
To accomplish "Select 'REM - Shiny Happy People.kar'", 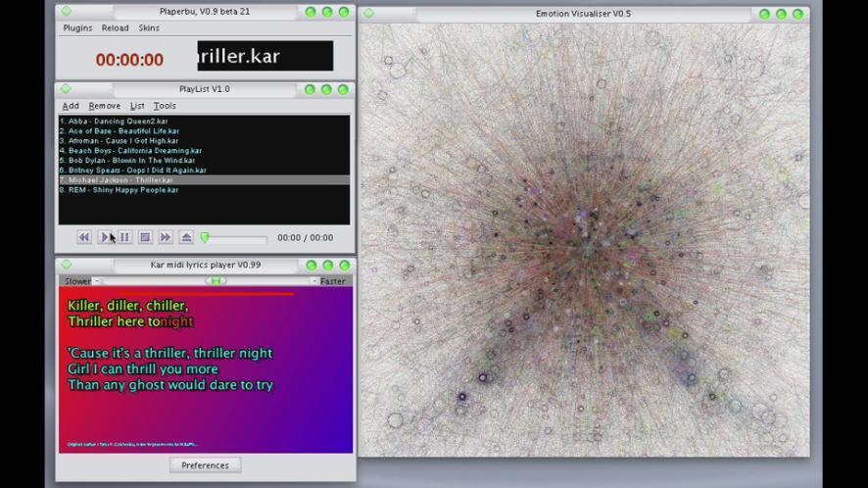I will 205,190.
